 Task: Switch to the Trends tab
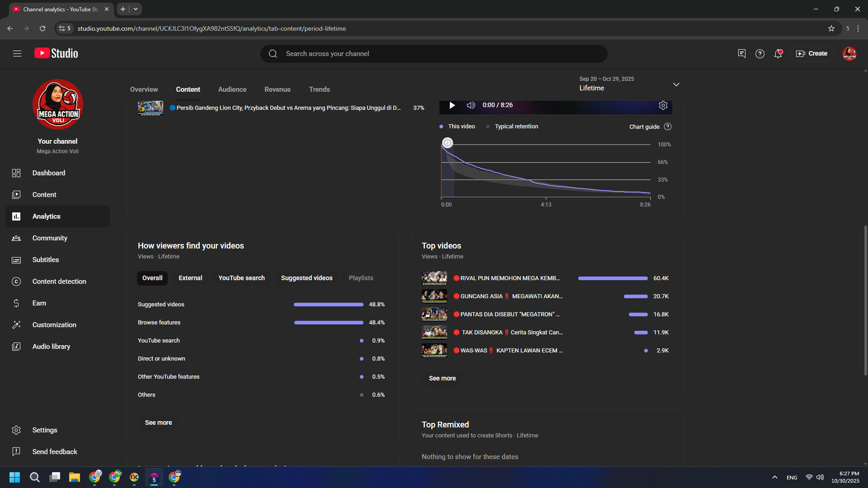[x=320, y=89]
